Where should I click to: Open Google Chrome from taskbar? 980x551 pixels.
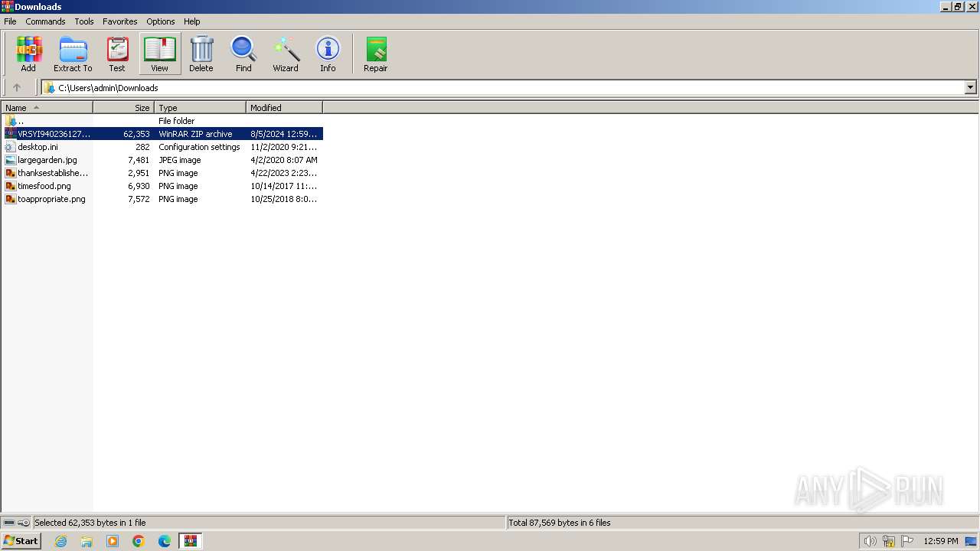tap(139, 541)
